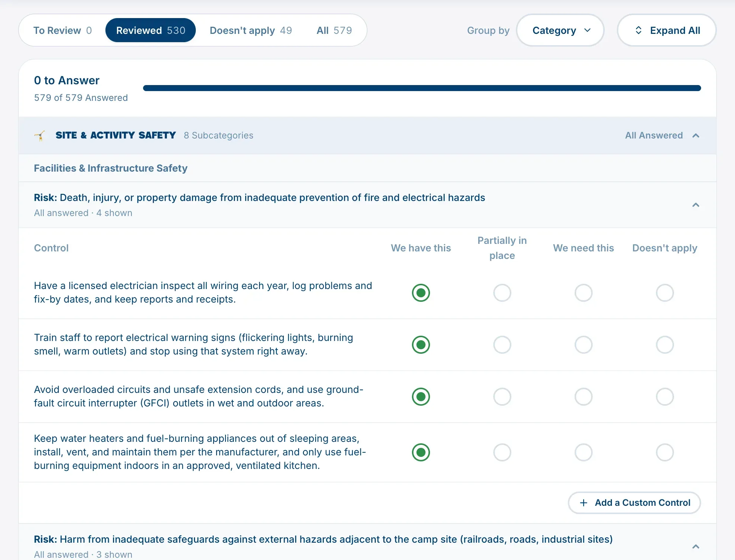Set electrician inspection to Doesn't apply
The width and height of the screenshot is (735, 560).
tap(665, 293)
